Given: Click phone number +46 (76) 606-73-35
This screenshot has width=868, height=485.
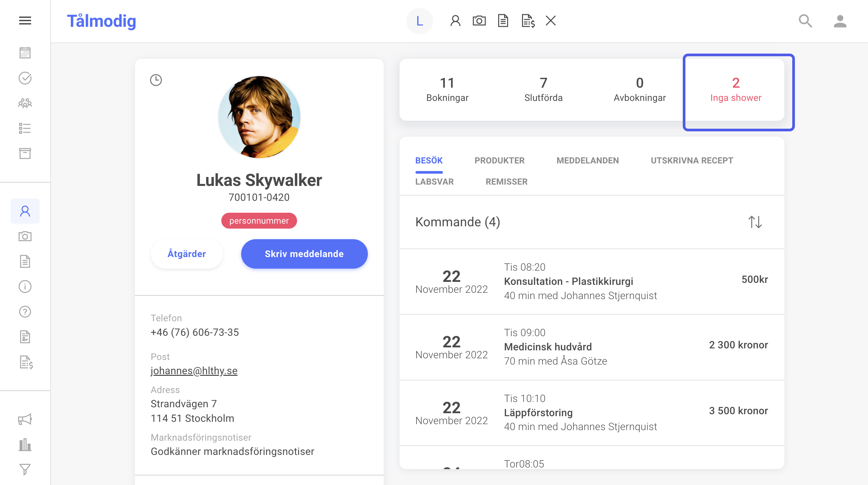Looking at the screenshot, I should (x=195, y=332).
